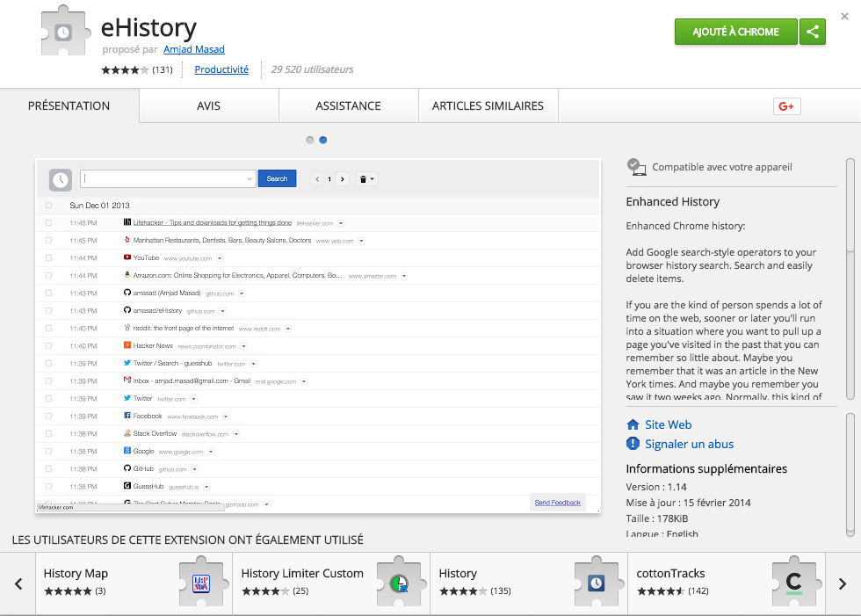
Task: Click the additional information scrollbar
Action: [850, 475]
